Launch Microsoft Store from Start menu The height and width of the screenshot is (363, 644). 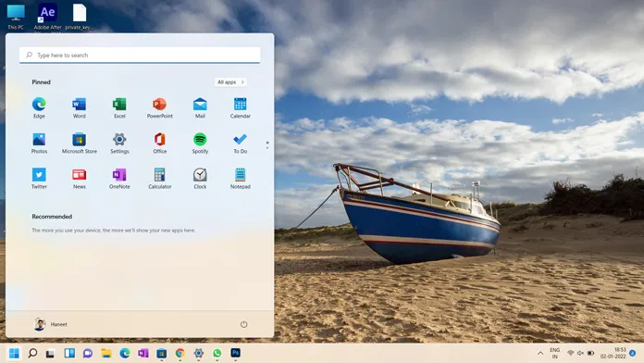point(80,143)
